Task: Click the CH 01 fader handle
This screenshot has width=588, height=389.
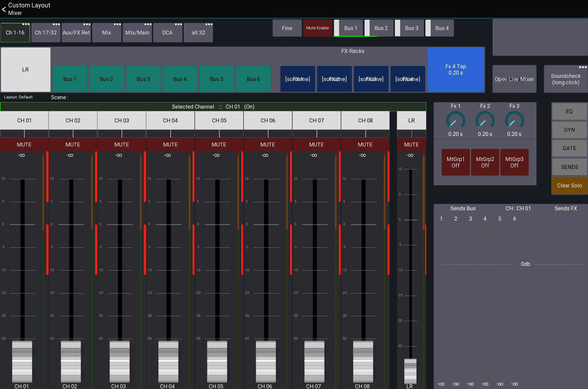Action: [x=22, y=361]
